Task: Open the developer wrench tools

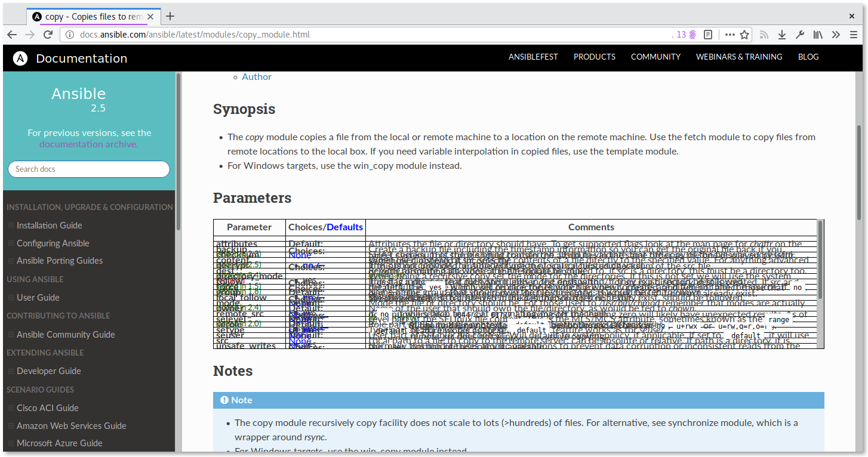Action: [800, 35]
